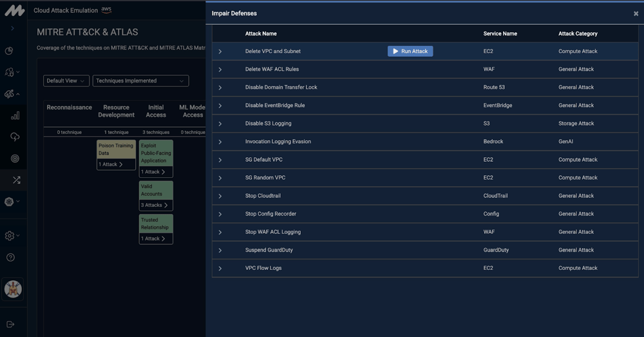Viewport: 644px width, 337px height.
Task: Open 3 Attacks under Valid Accounts
Action: pos(155,205)
